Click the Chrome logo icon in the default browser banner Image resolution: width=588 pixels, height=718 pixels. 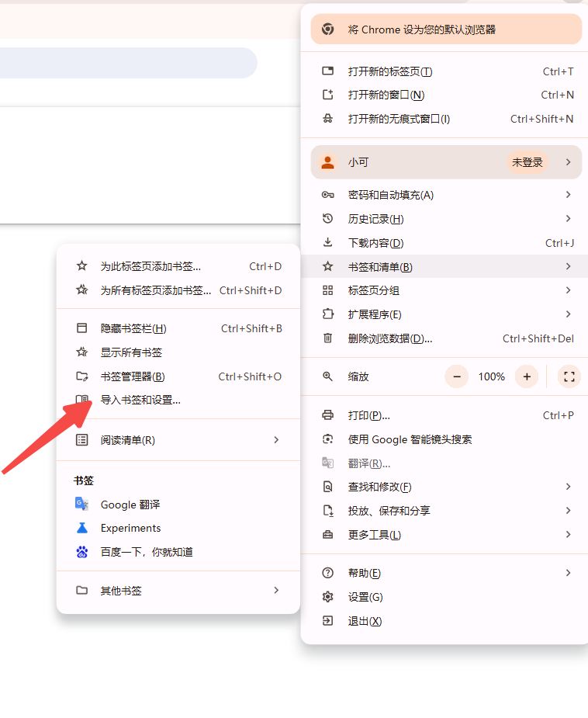pos(327,29)
